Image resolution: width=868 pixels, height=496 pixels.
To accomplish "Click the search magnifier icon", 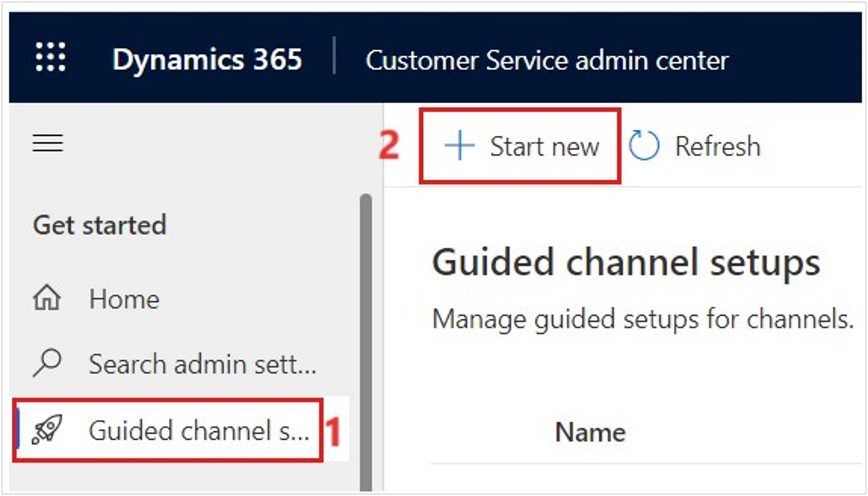I will 47,363.
